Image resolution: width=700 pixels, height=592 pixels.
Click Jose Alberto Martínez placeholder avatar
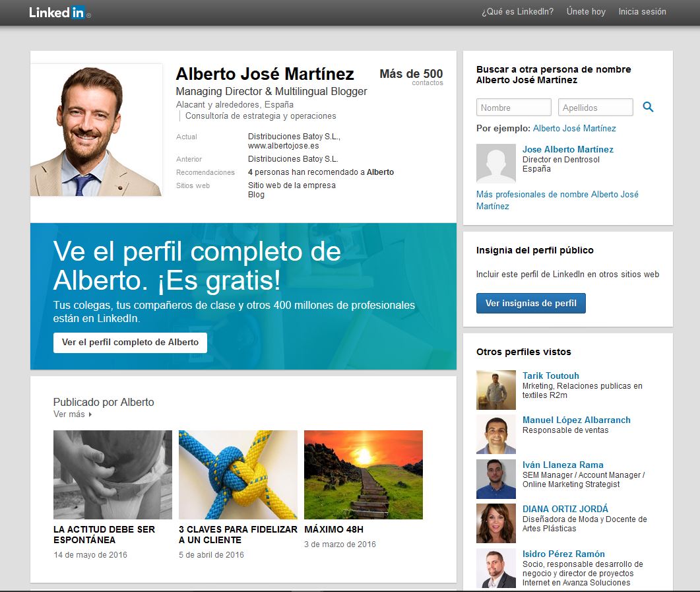(x=496, y=164)
